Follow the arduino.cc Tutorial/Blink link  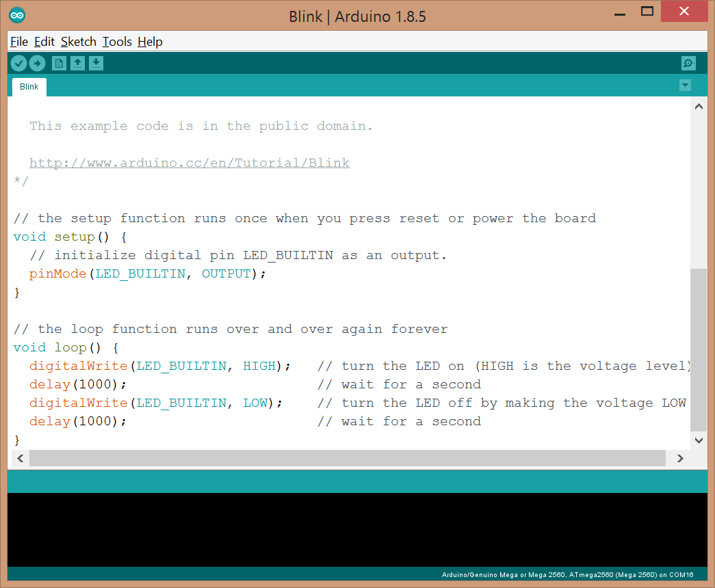(190, 163)
